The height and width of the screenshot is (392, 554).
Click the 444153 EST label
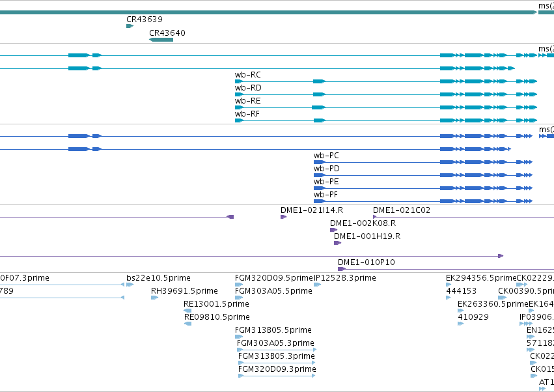click(461, 291)
